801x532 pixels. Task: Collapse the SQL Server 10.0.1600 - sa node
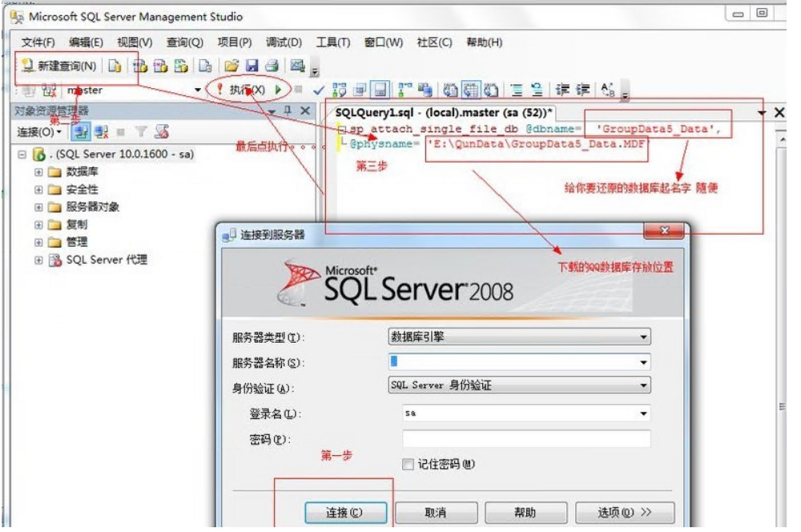point(22,154)
